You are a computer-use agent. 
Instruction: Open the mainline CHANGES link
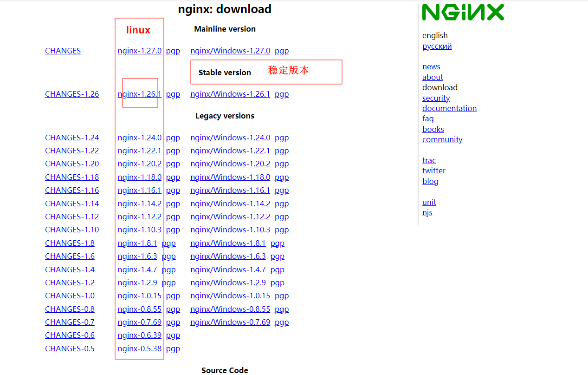tap(63, 51)
